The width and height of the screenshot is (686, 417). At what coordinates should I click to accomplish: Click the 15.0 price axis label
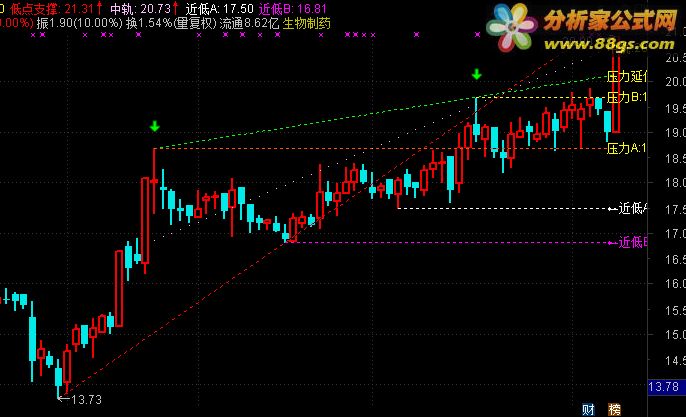675,334
